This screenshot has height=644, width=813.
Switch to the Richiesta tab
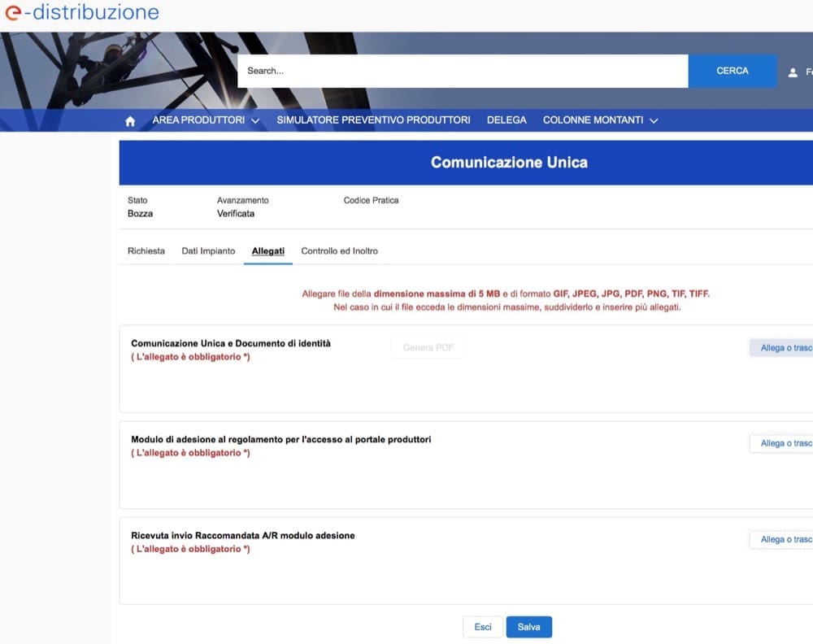pyautogui.click(x=146, y=251)
